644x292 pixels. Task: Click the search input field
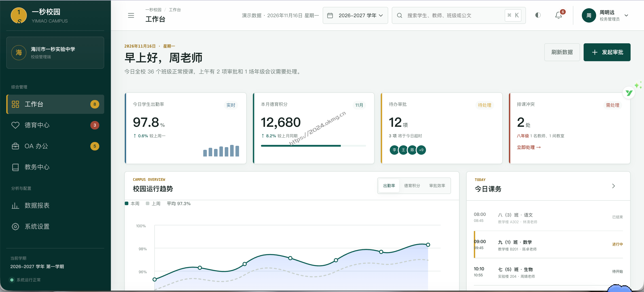[458, 15]
